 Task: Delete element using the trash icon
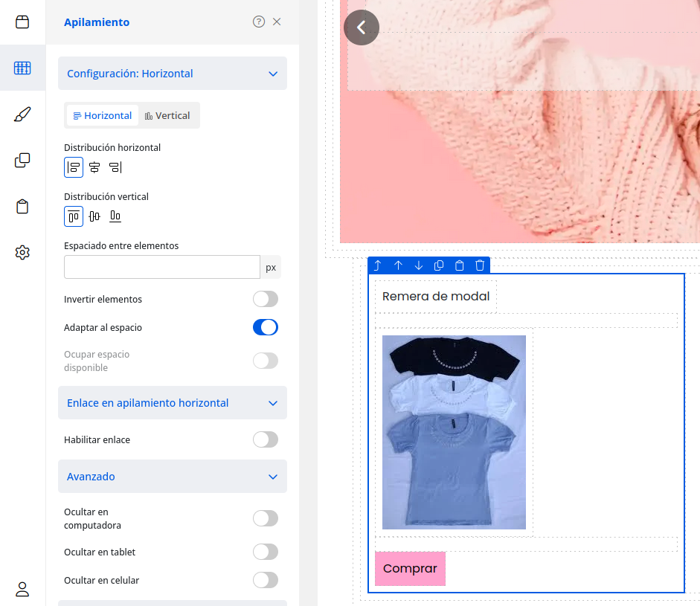point(480,265)
